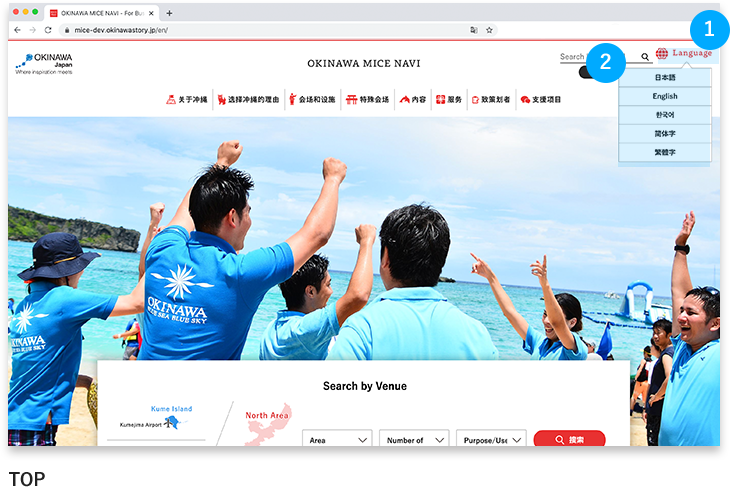730x487 pixels.
Task: Click the magnifier icon in header search
Action: tap(645, 57)
